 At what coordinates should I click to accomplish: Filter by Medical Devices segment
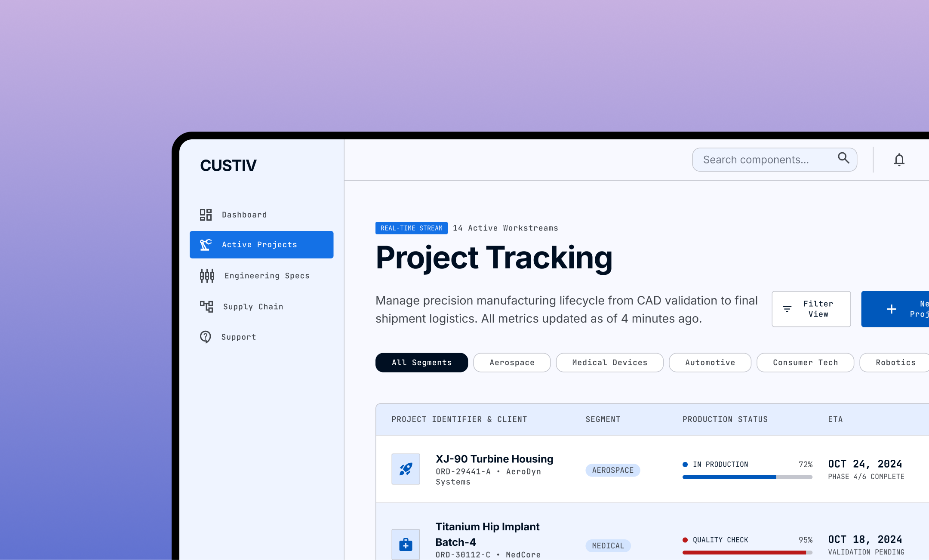point(609,363)
